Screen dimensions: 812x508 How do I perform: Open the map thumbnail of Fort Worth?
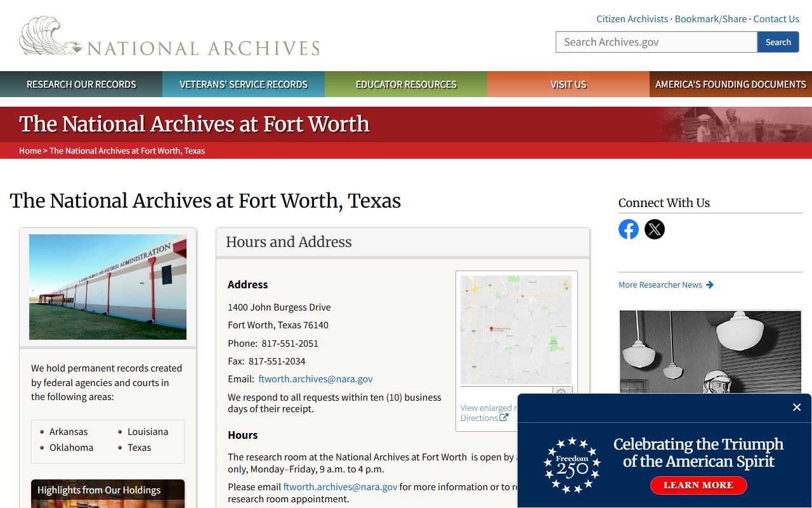[516, 330]
